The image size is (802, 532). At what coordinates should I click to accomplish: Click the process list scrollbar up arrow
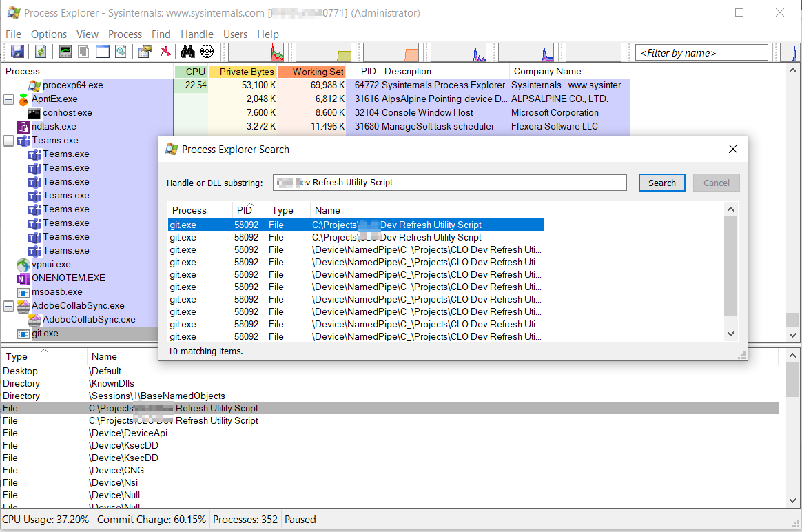[792, 70]
